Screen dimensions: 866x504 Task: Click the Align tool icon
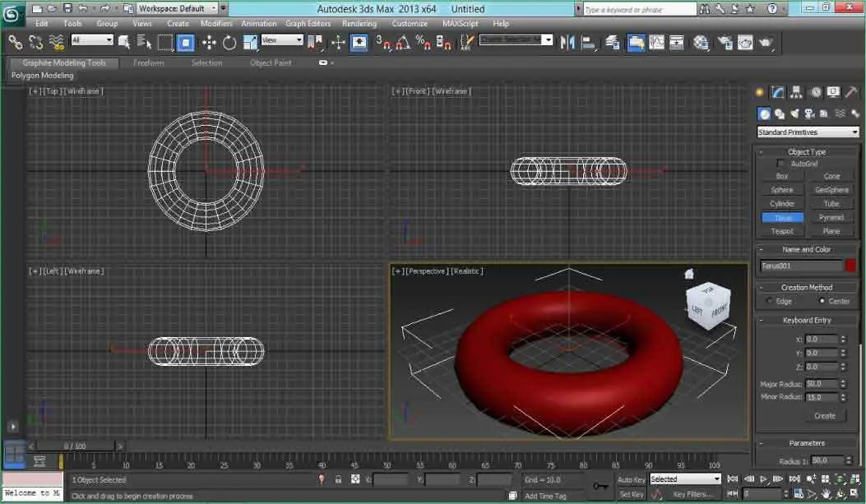(x=588, y=42)
